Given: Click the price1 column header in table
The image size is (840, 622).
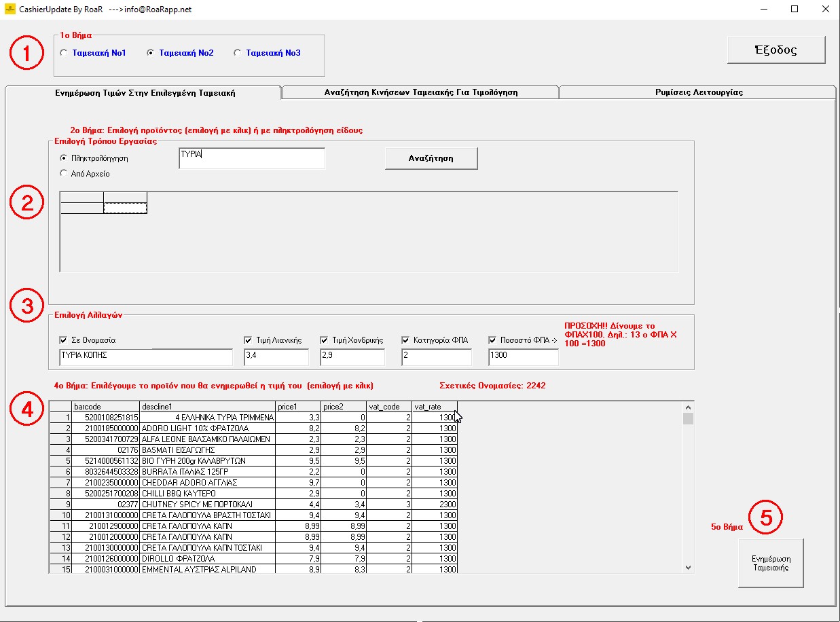Looking at the screenshot, I should tap(297, 406).
